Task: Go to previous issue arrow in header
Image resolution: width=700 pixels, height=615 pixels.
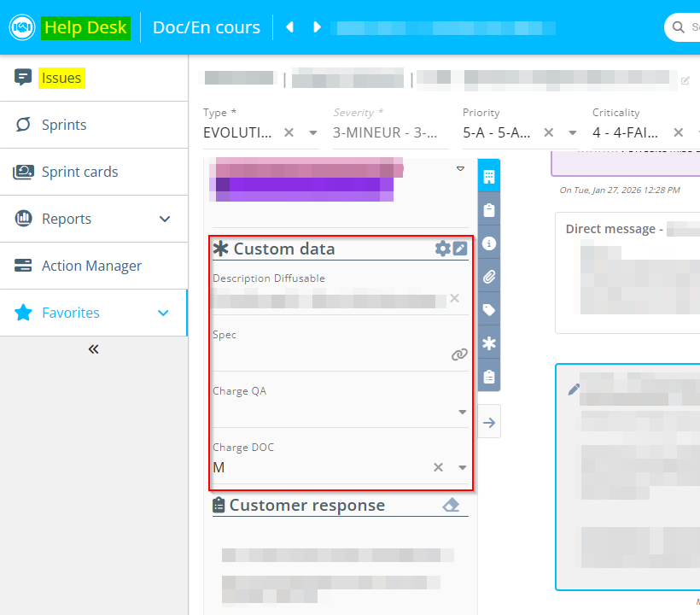Action: 289,27
